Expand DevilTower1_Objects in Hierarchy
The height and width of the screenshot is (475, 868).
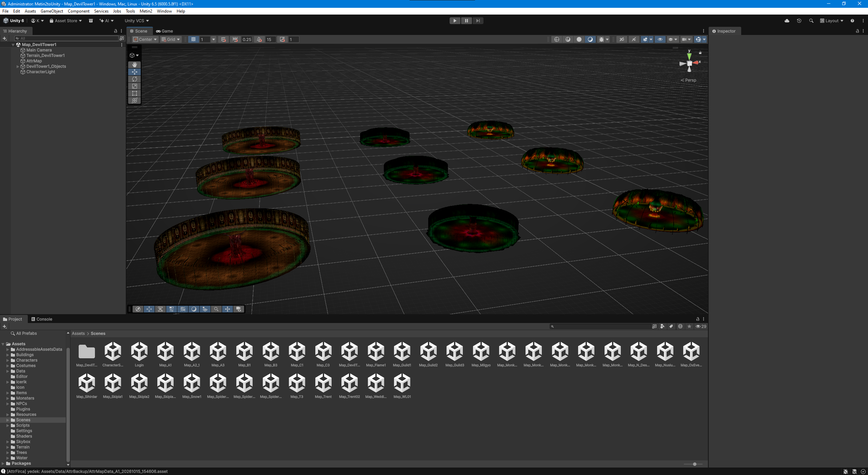18,66
